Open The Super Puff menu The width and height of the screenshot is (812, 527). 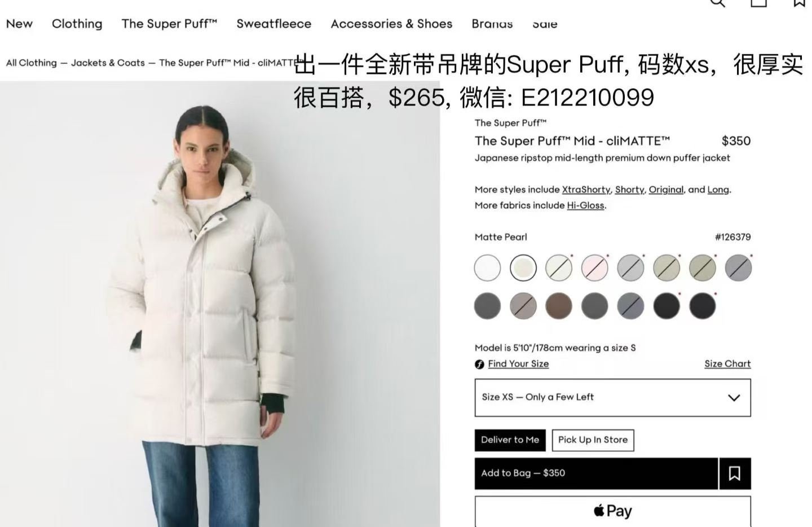click(169, 24)
